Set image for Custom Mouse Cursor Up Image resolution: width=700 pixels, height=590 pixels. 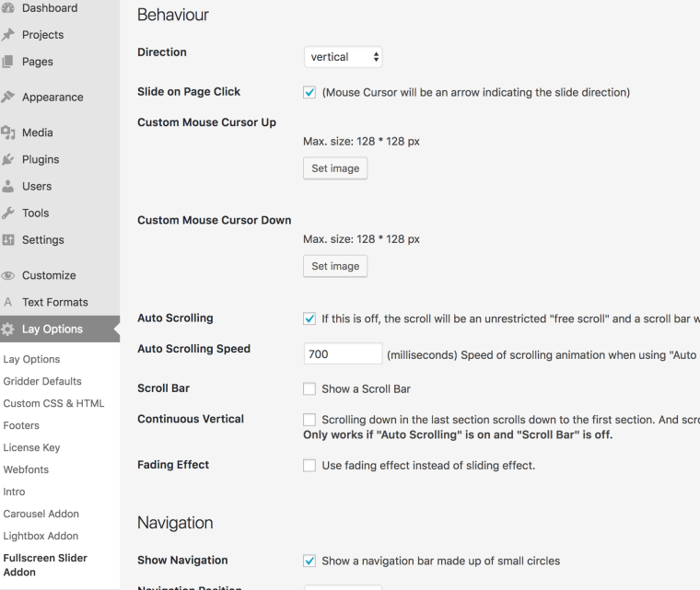tap(335, 169)
